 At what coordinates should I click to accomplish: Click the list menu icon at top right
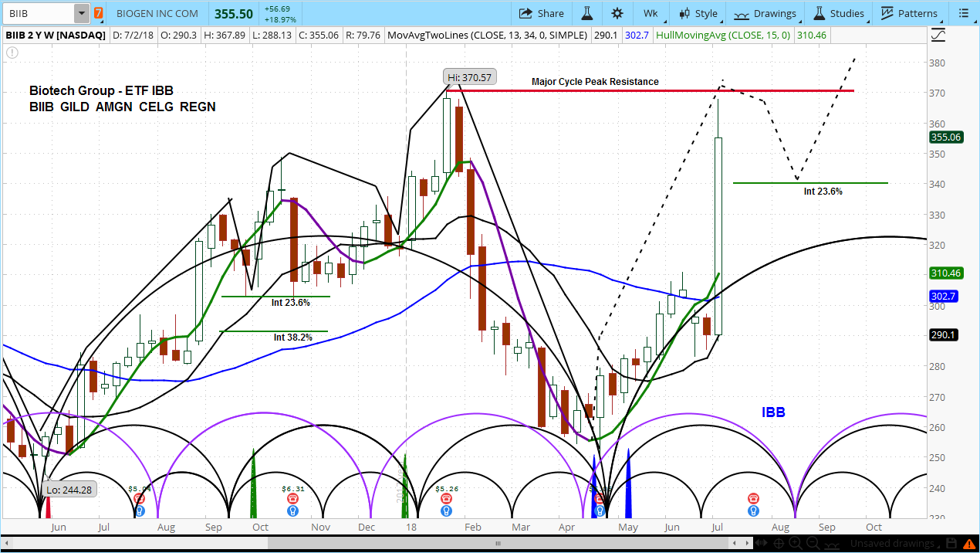pos(963,13)
